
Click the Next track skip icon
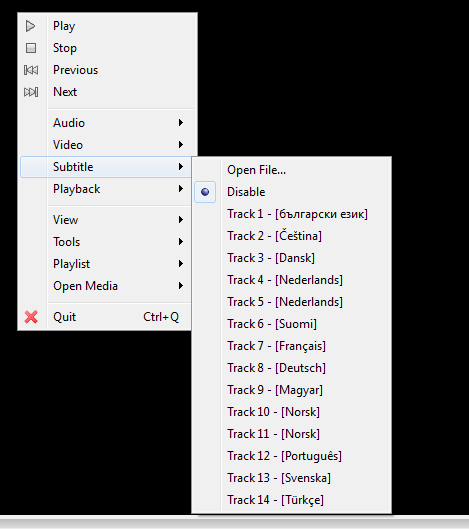[31, 92]
